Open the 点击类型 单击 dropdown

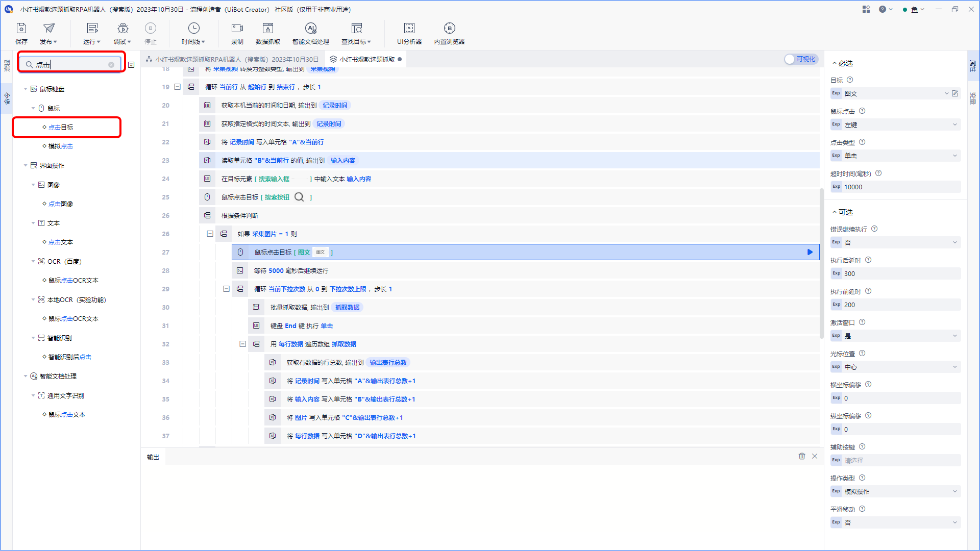[896, 156]
